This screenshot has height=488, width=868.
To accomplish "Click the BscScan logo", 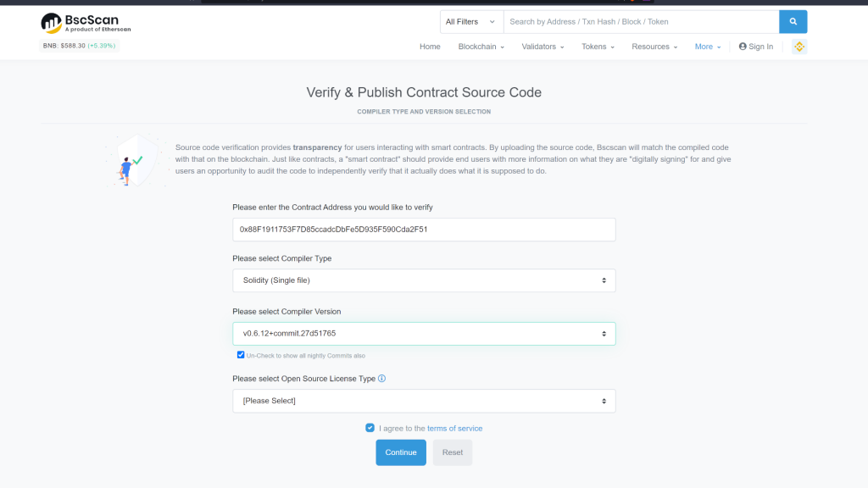I will click(x=86, y=23).
